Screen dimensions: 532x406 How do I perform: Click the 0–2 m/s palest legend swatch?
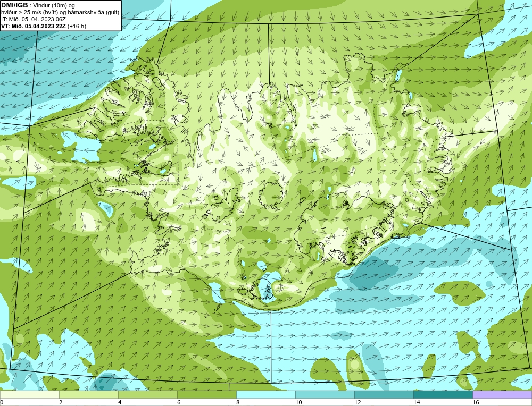pyautogui.click(x=29, y=394)
